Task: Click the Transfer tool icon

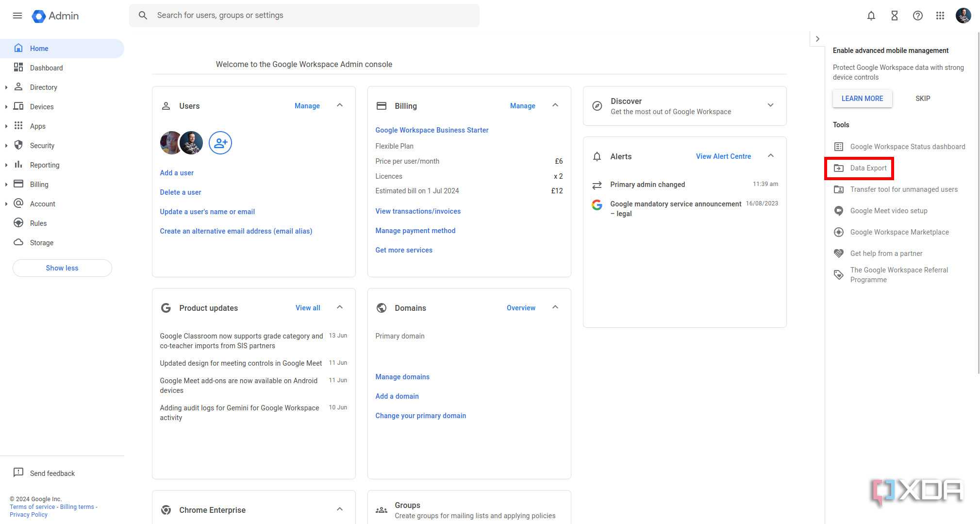Action: (839, 189)
